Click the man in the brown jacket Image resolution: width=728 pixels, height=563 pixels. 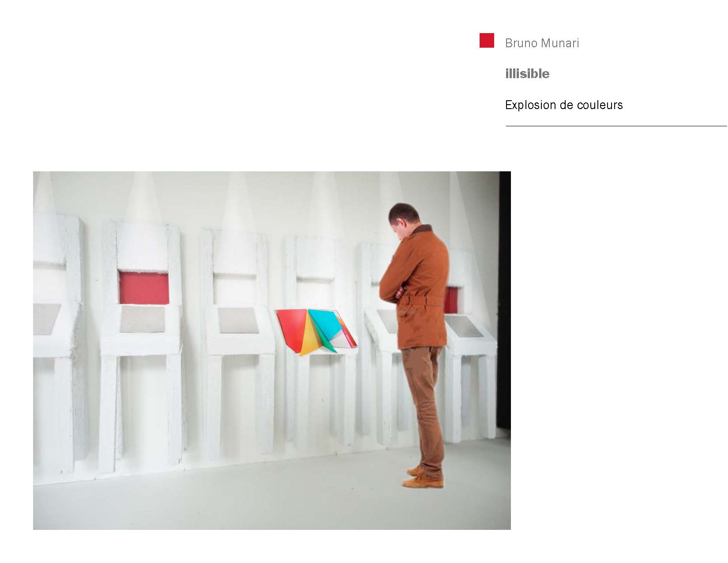pyautogui.click(x=415, y=344)
